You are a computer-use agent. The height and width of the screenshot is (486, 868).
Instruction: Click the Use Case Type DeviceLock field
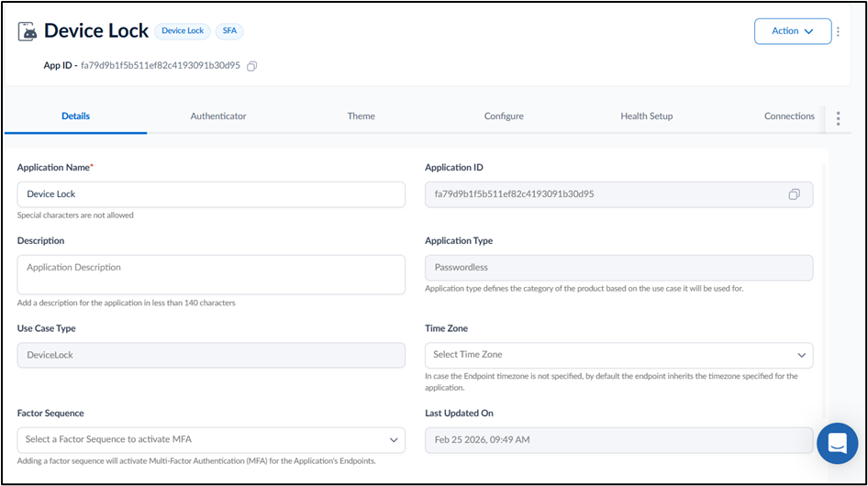pos(211,355)
